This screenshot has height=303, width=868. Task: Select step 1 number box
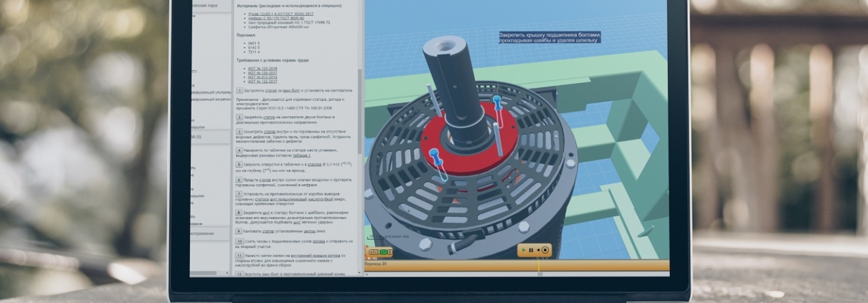240,91
